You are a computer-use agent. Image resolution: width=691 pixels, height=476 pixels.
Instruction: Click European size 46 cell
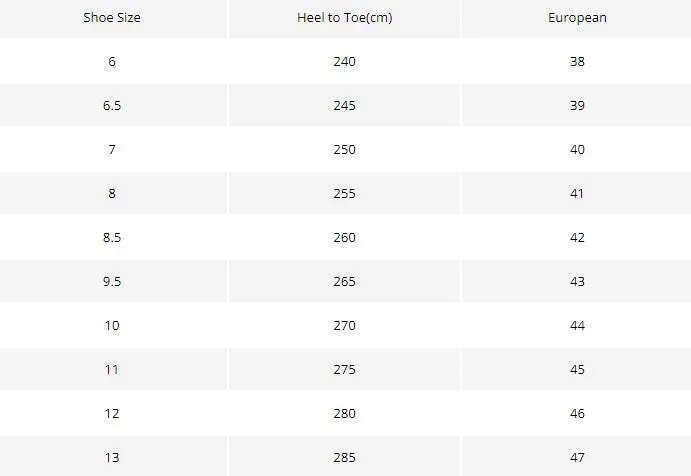[577, 413]
